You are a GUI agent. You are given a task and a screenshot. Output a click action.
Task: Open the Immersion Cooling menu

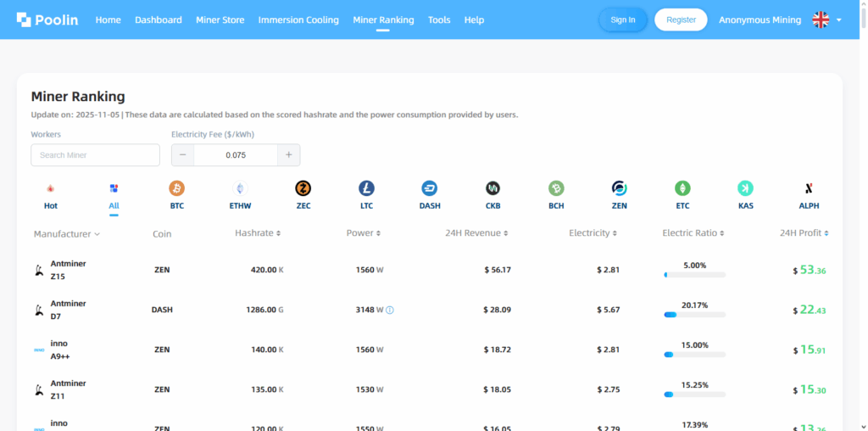(x=298, y=20)
